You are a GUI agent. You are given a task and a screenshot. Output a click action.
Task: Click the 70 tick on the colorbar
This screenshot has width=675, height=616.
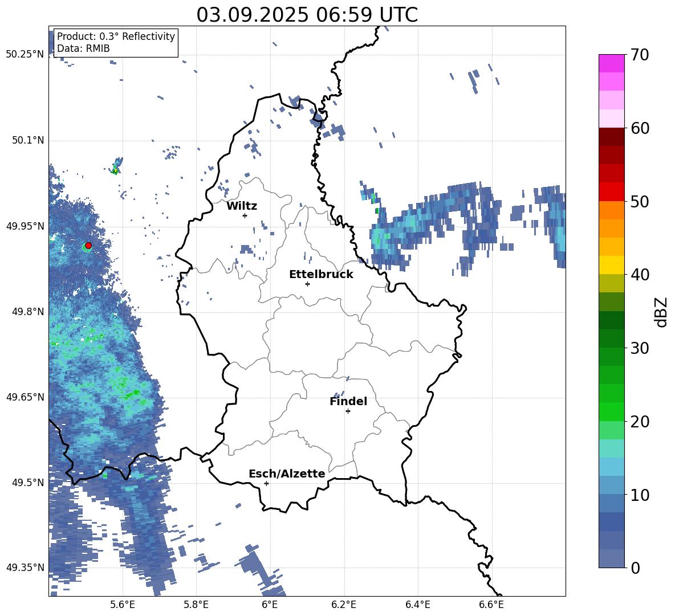pyautogui.click(x=640, y=55)
